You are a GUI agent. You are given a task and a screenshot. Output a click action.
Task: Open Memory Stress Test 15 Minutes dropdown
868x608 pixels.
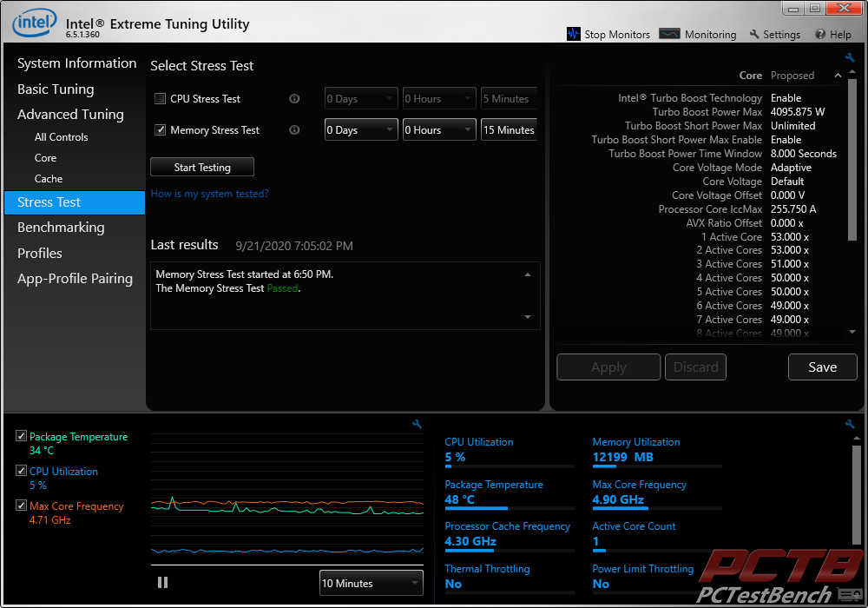509,129
